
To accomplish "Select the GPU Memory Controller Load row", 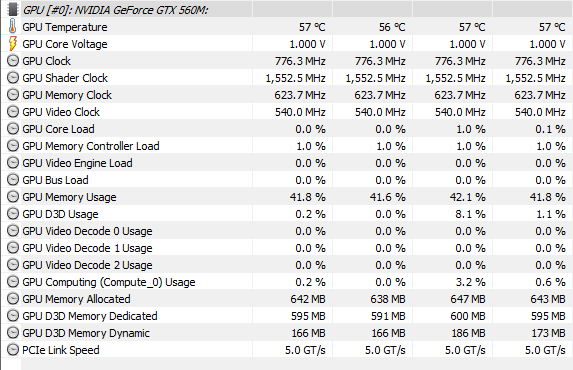I will click(x=286, y=146).
